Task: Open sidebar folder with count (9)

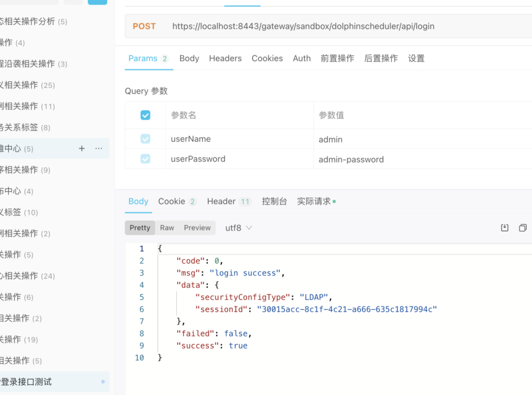Action: coord(25,170)
